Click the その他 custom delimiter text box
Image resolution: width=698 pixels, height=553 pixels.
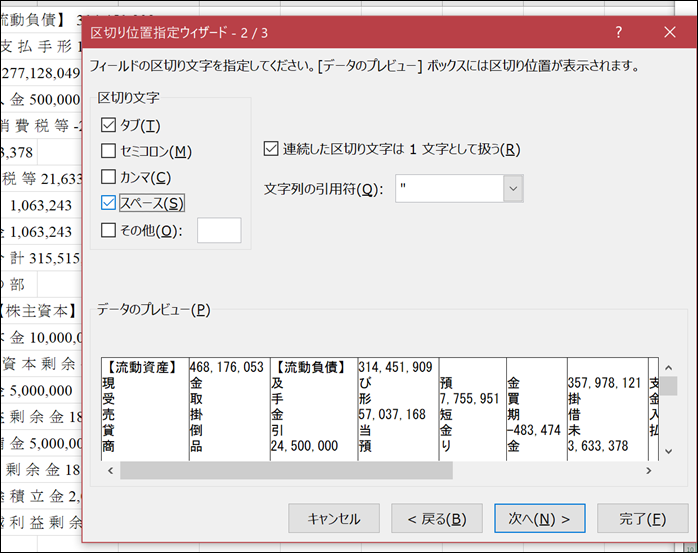219,230
